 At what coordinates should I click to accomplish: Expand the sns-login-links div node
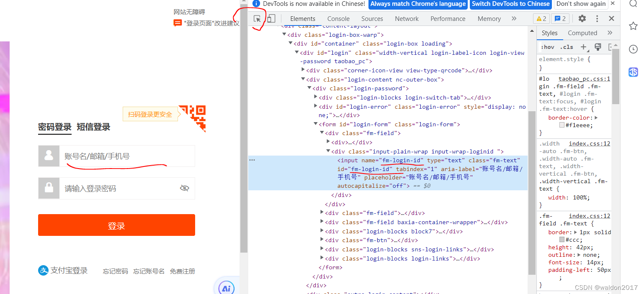[x=322, y=249]
